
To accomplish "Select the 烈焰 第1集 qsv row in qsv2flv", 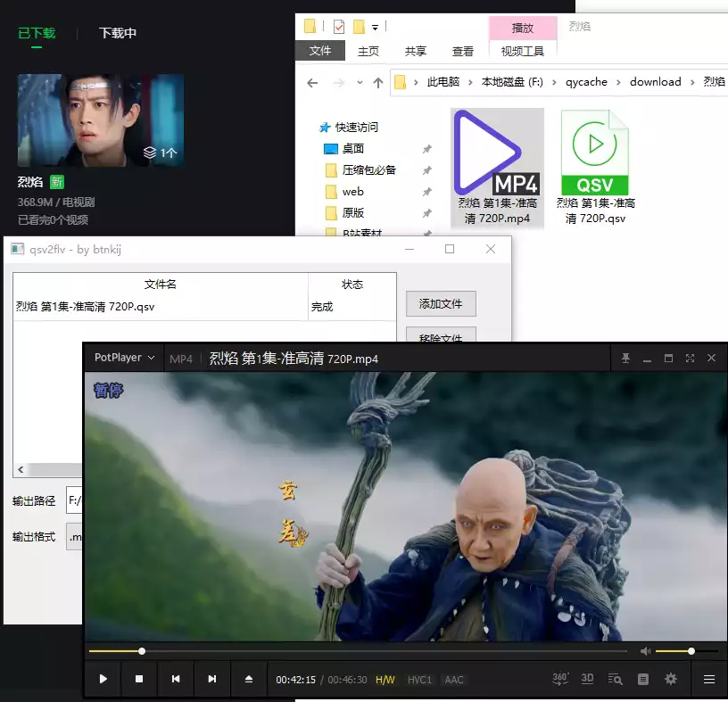I will (x=204, y=307).
